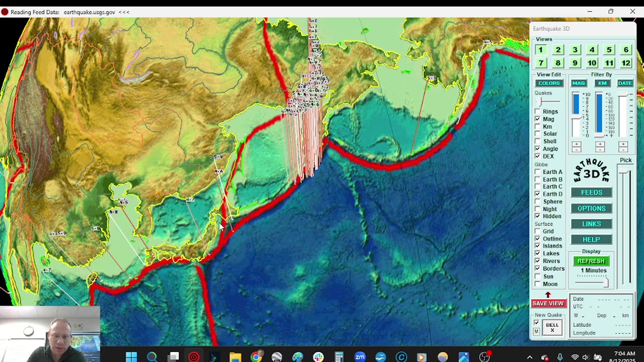Screen dimensions: 644x362
Task: Uncheck the DEX checkbox
Action: [x=537, y=156]
